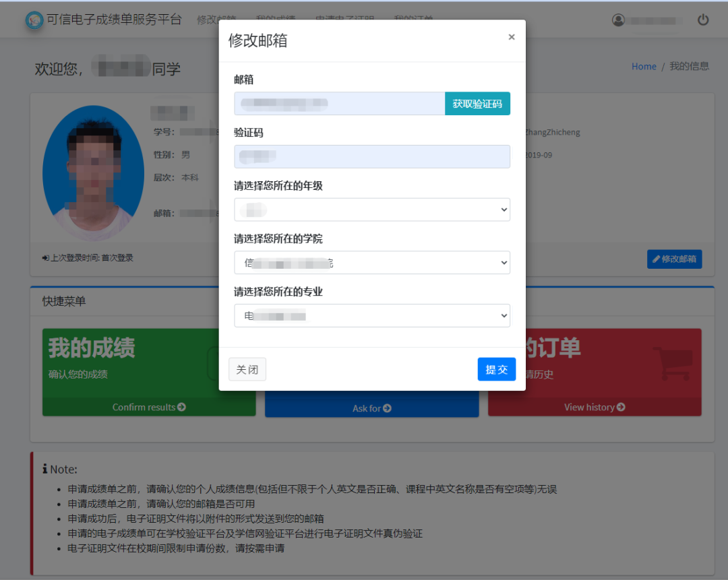Click the student profile photo
Screen dimensions: 728x580
[x=93, y=173]
